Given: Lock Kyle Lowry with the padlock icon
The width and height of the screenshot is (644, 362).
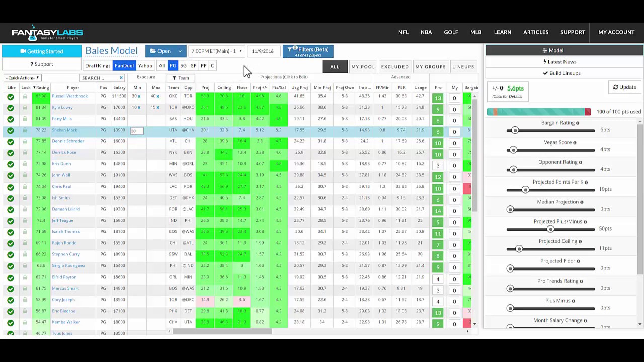Looking at the screenshot, I should 25,107.
